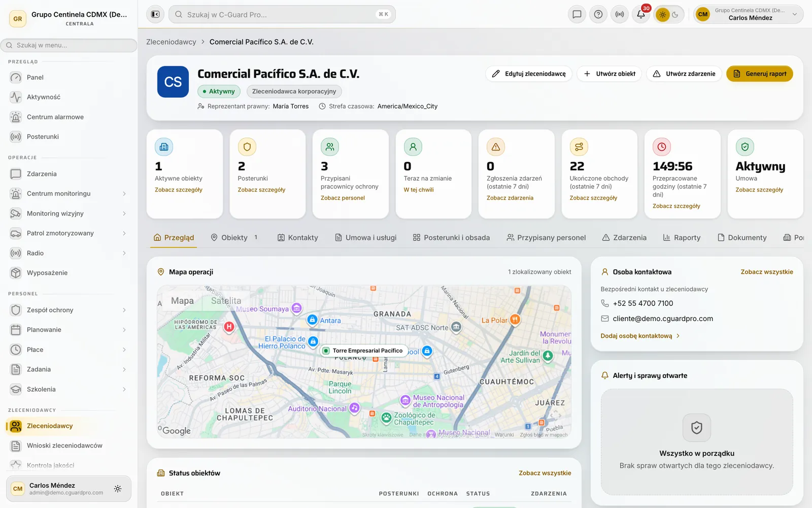
Task: Focus the Szukaj w C-Guard Pro search field
Action: point(282,14)
